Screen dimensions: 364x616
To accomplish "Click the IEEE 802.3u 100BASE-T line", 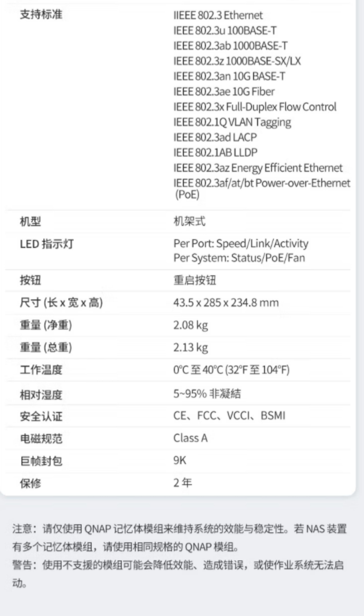I will pos(225,31).
